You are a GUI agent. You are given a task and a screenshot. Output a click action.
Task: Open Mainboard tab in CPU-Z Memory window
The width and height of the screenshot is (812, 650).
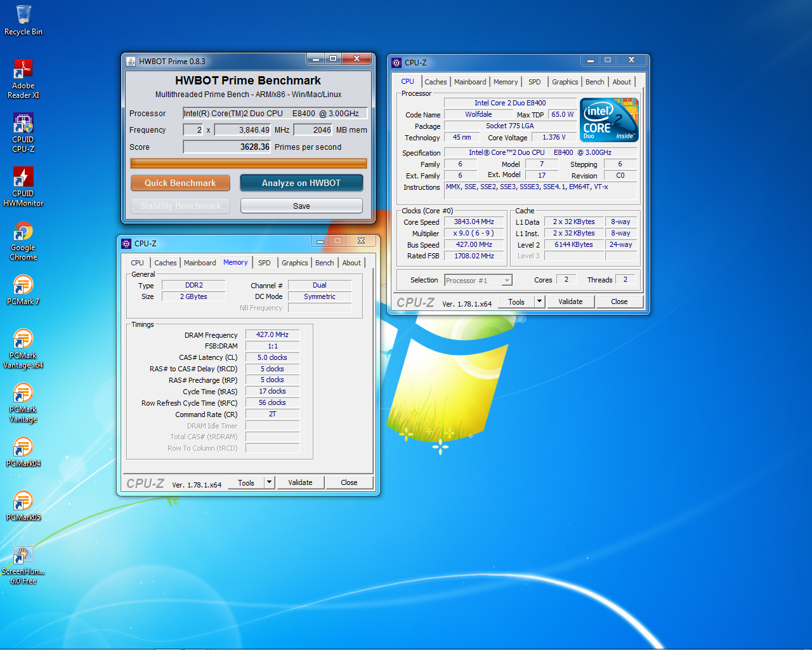tap(200, 263)
